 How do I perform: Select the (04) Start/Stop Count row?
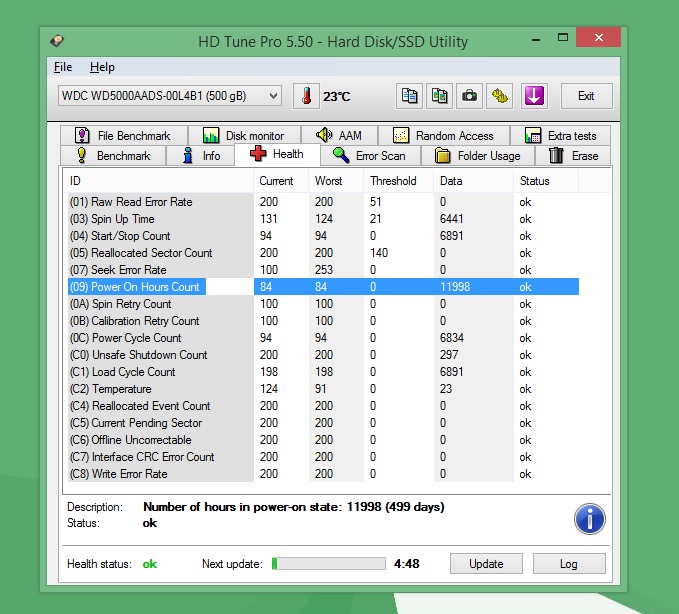323,236
